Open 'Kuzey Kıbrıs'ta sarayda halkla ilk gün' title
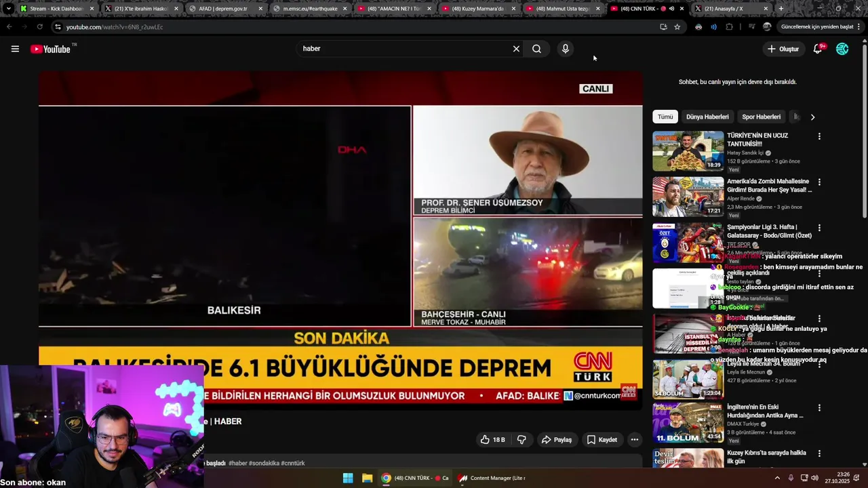The width and height of the screenshot is (868, 488). [x=766, y=457]
